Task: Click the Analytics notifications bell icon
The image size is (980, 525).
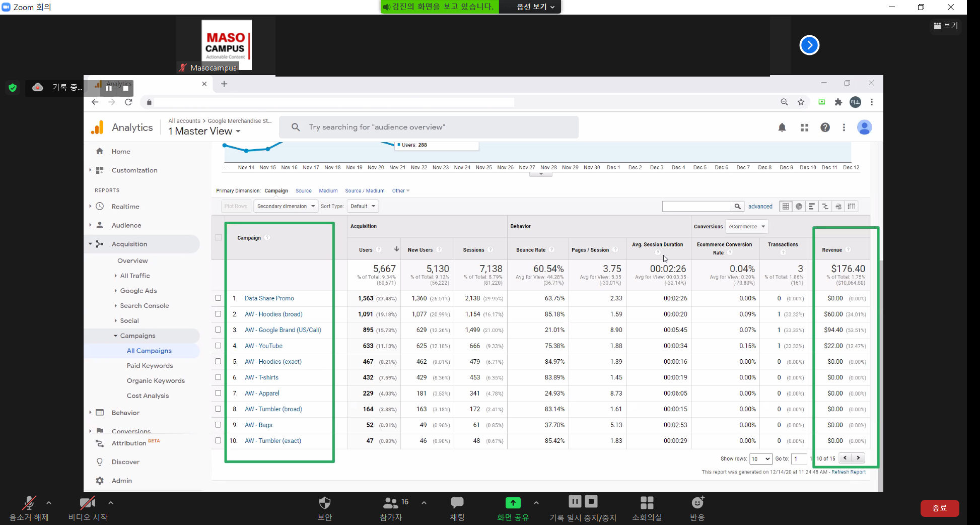Action: click(782, 128)
